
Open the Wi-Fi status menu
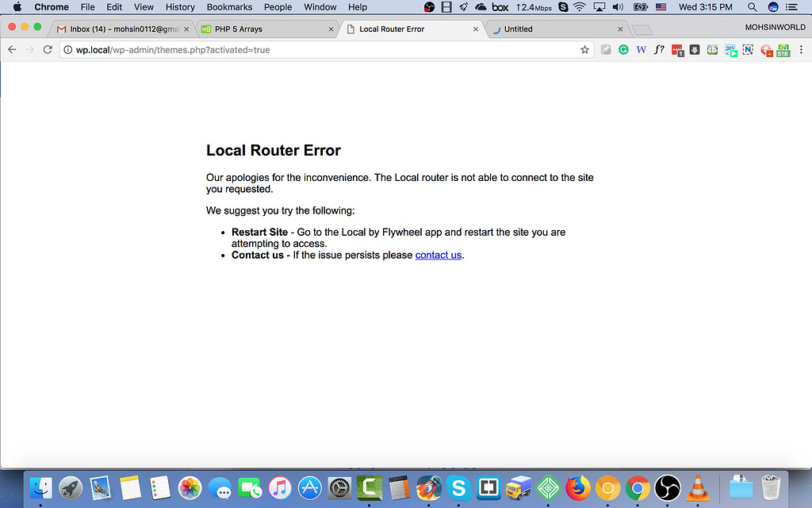(580, 6)
